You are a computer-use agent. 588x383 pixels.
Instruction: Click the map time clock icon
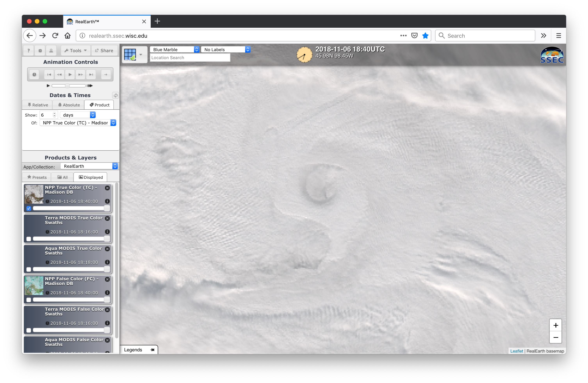304,55
